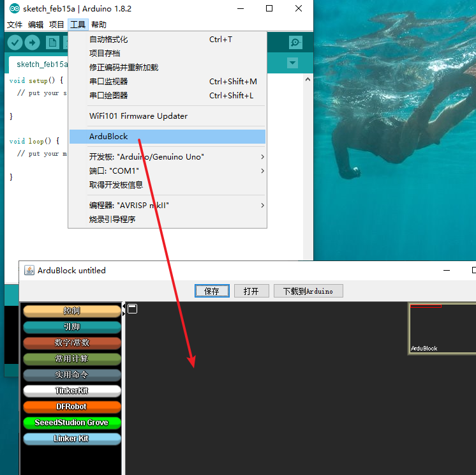The image size is (476, 475).
Task: Expand the 编程器 AVRISP mkII submenu
Action: coord(167,206)
